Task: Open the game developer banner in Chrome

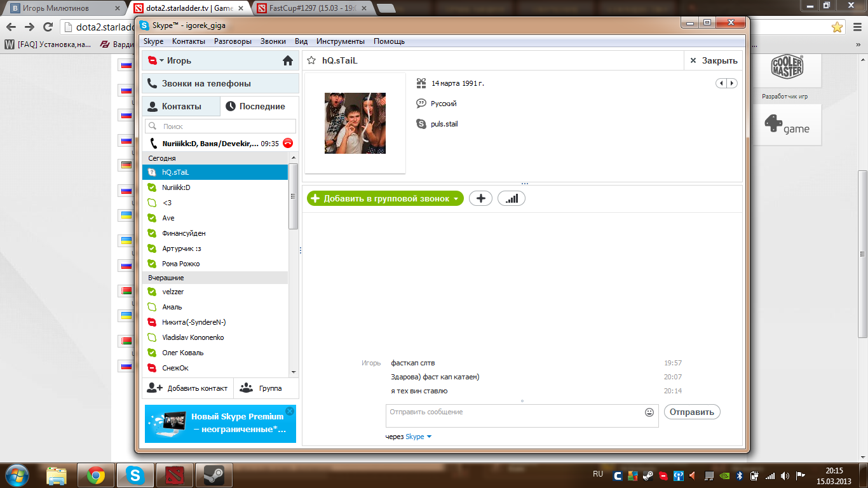Action: point(787,124)
